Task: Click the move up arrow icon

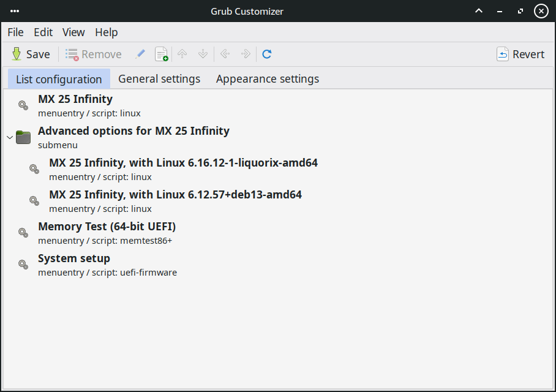Action: [182, 54]
